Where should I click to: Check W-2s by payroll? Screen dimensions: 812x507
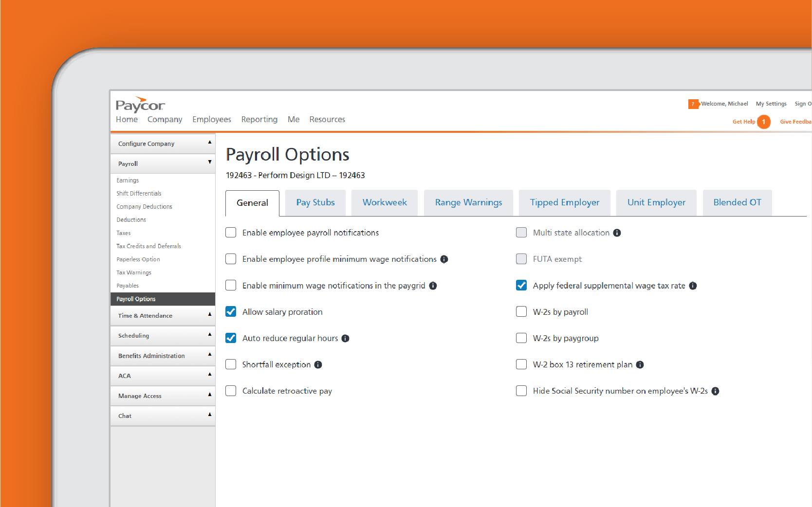(x=521, y=311)
